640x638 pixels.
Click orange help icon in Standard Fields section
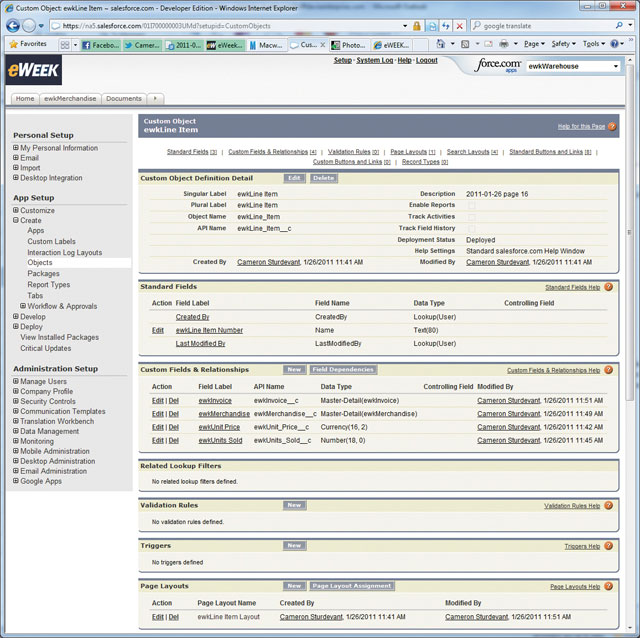coord(608,287)
